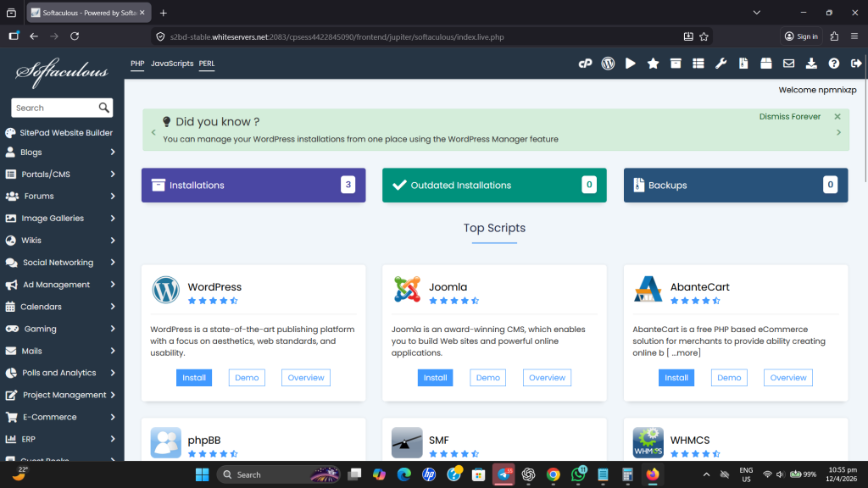Screen dimensions: 868x488
Task: View the WordPress Demo
Action: pos(247,378)
